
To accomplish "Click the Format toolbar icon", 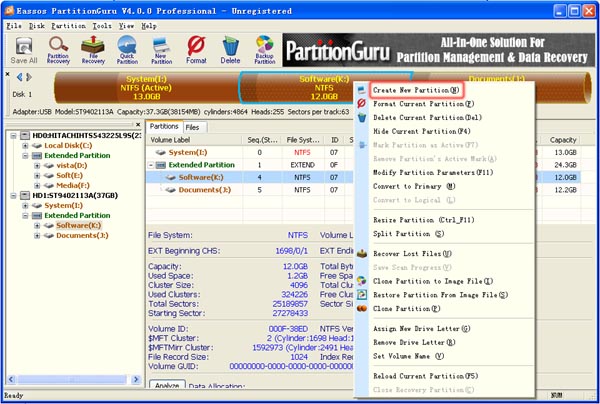I will [196, 50].
